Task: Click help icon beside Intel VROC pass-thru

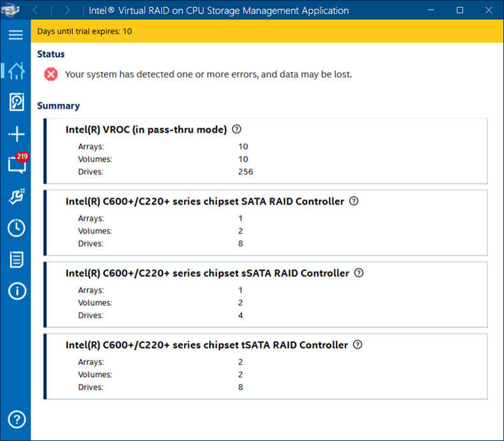Action: pyautogui.click(x=237, y=129)
